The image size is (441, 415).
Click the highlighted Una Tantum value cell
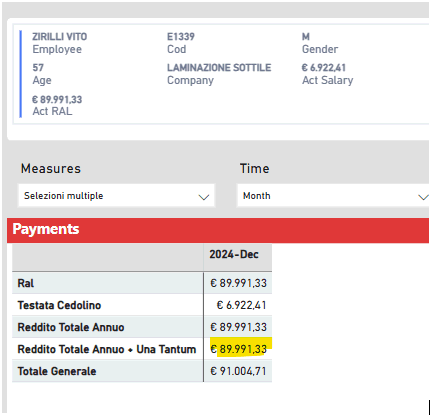pyautogui.click(x=238, y=349)
